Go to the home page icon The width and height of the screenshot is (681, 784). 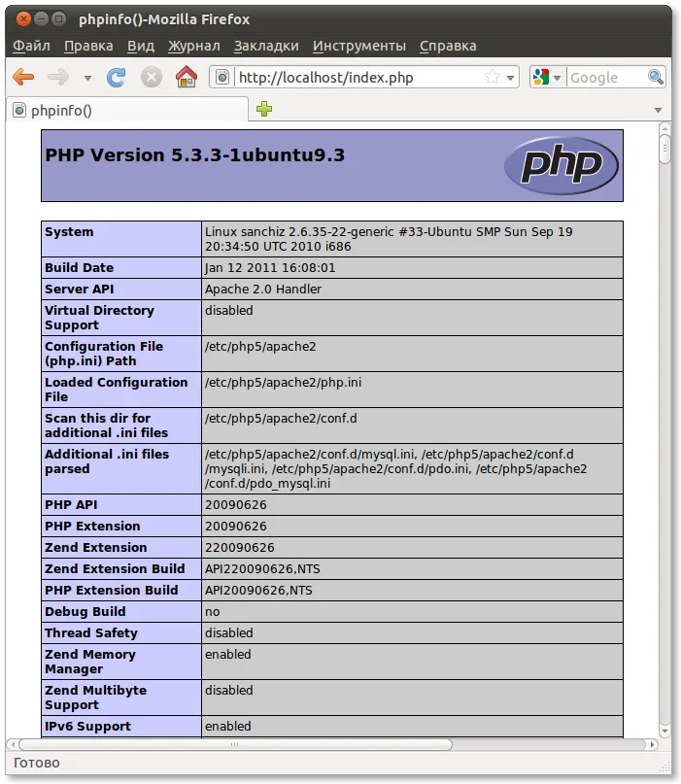(186, 77)
